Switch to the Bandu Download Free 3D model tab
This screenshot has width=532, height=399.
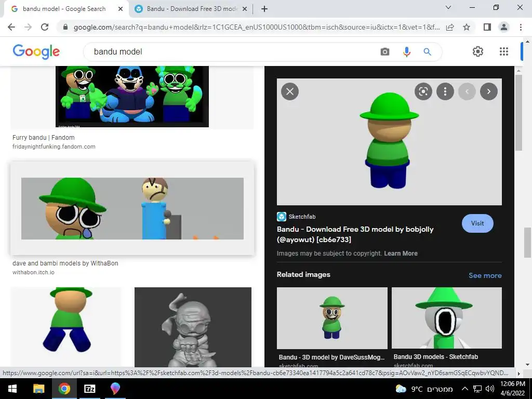[192, 9]
